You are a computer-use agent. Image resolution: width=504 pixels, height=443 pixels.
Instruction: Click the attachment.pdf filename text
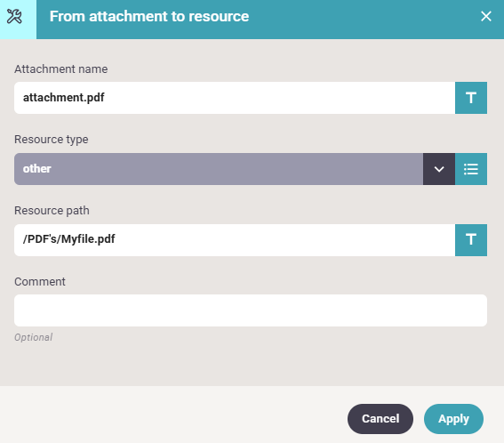tap(64, 98)
